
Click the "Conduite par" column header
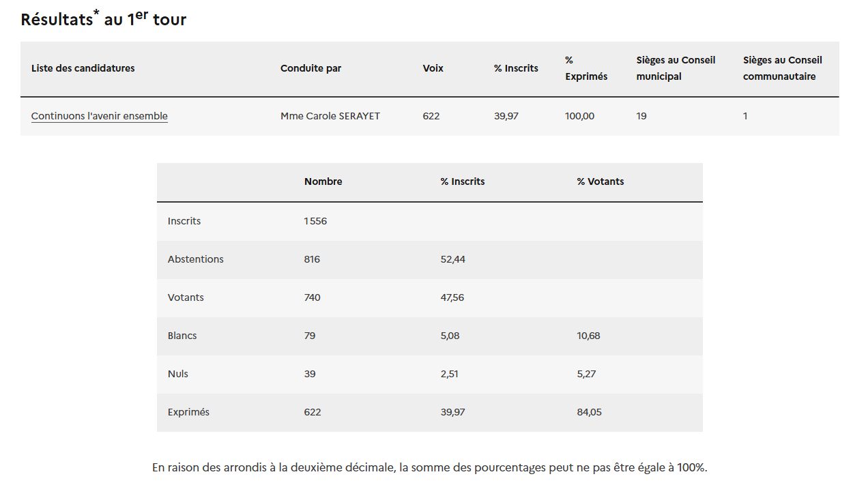[310, 68]
